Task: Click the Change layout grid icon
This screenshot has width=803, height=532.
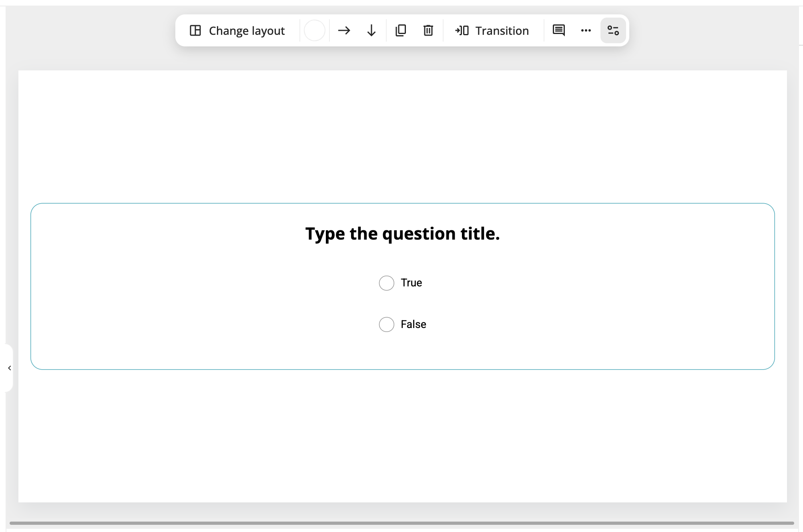Action: (195, 30)
